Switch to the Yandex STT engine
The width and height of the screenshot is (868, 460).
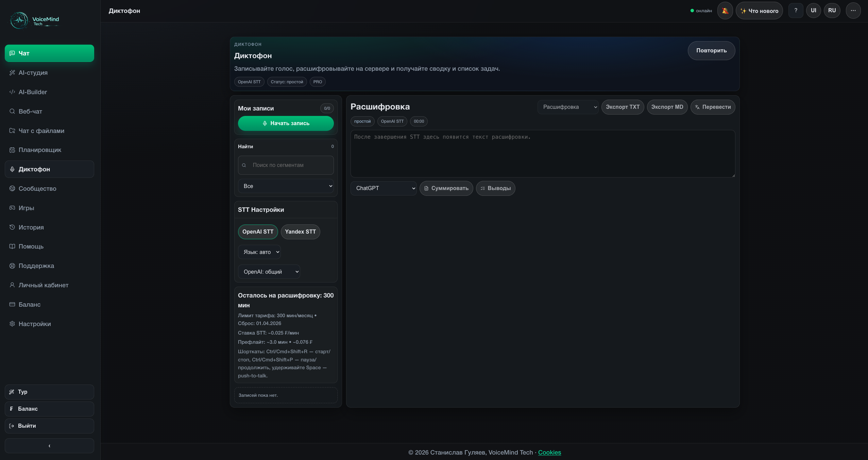(x=300, y=232)
